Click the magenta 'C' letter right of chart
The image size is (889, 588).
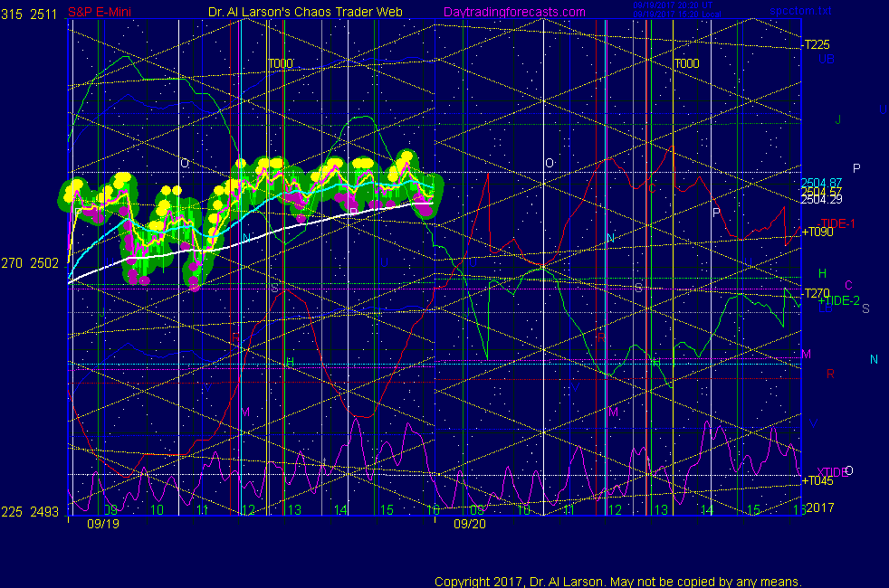(849, 285)
